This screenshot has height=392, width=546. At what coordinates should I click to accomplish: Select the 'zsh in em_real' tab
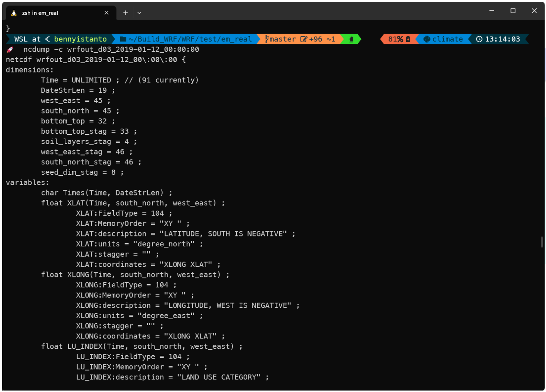(x=55, y=13)
